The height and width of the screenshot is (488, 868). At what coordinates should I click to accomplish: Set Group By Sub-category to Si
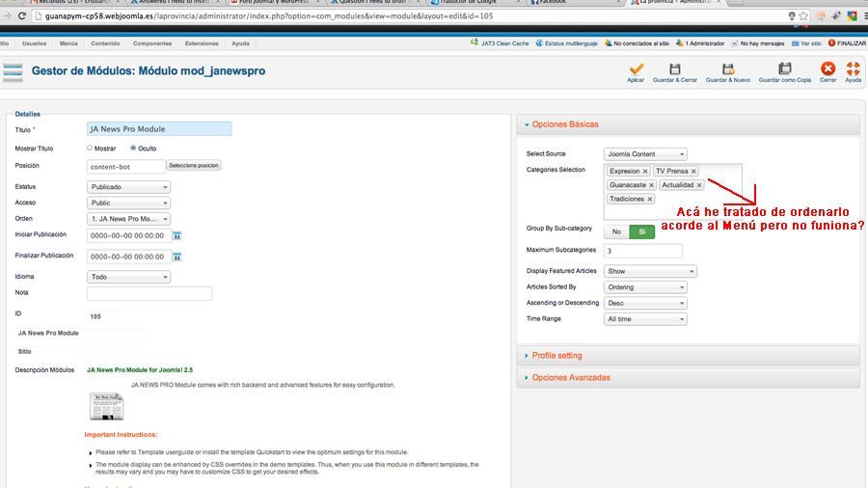642,231
